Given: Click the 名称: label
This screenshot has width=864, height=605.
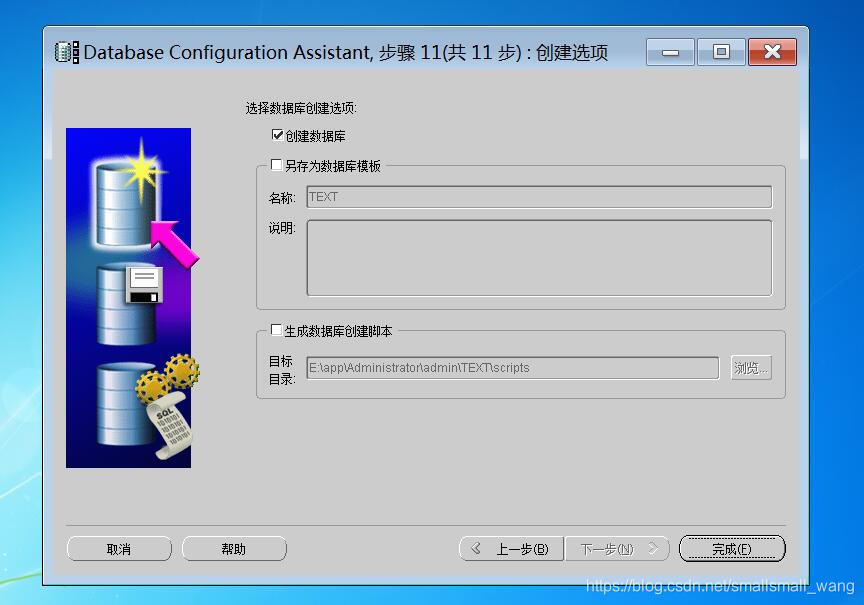Looking at the screenshot, I should click(x=282, y=198).
